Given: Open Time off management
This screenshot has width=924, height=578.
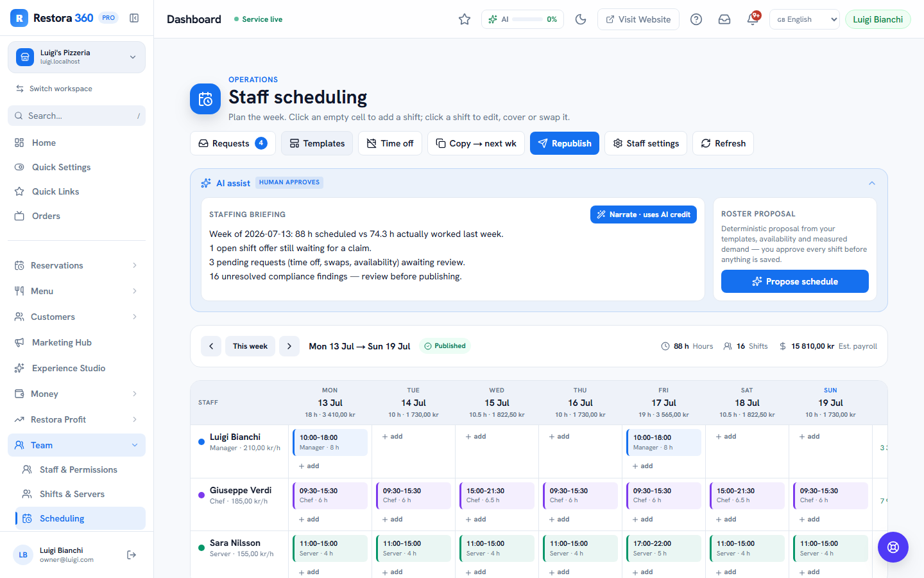Looking at the screenshot, I should click(390, 143).
